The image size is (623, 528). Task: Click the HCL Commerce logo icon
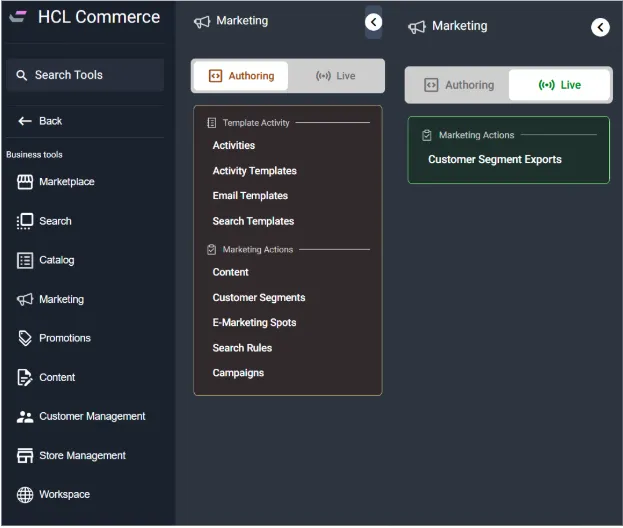click(x=18, y=17)
